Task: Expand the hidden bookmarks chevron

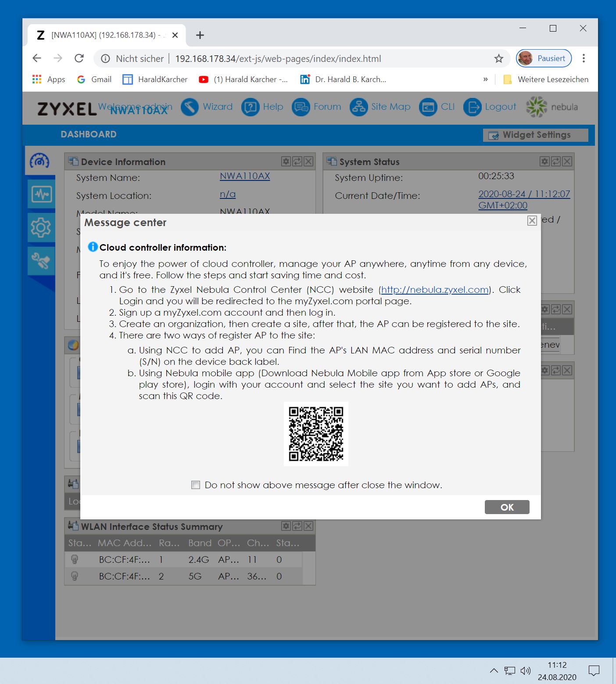Action: click(485, 79)
